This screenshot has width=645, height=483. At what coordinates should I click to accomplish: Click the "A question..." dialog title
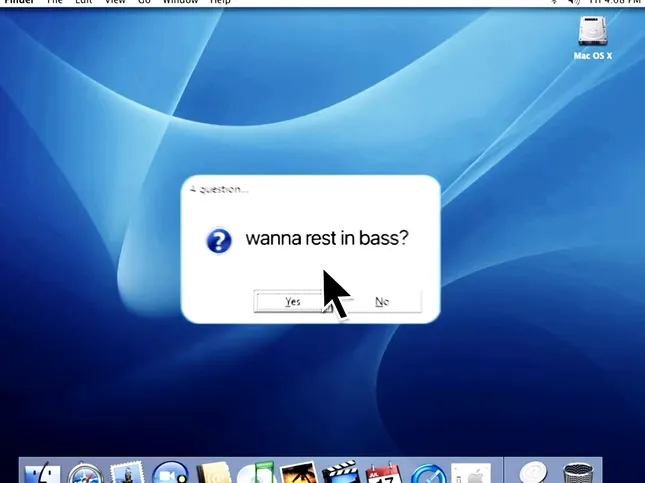pos(219,189)
